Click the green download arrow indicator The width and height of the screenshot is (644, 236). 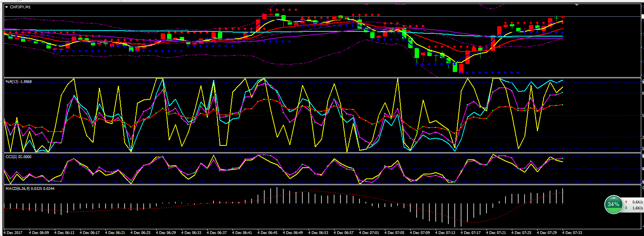tap(626, 208)
